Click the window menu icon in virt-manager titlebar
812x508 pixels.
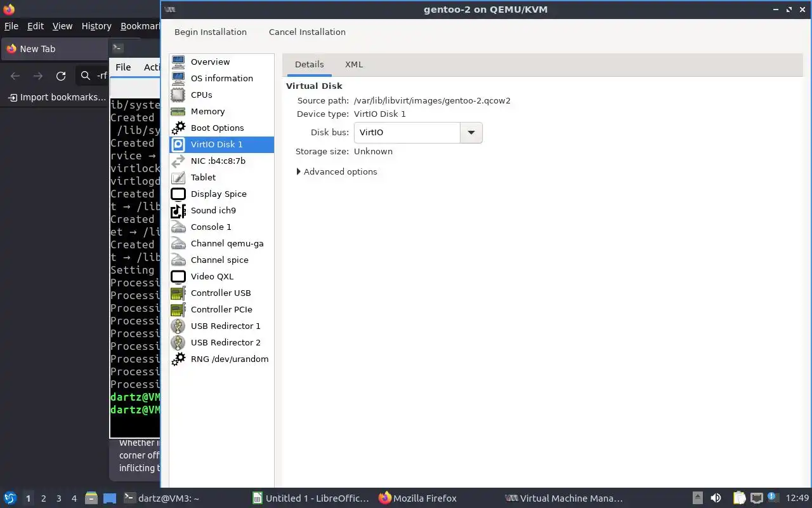tap(170, 10)
